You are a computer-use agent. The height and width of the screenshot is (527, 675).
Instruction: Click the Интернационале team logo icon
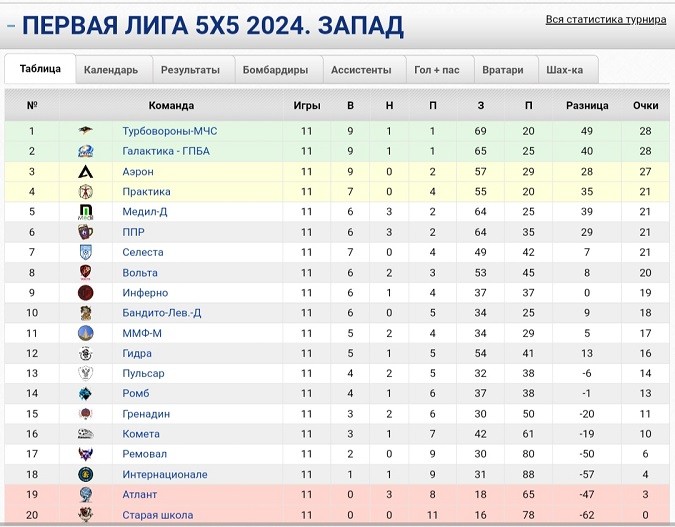tap(85, 474)
